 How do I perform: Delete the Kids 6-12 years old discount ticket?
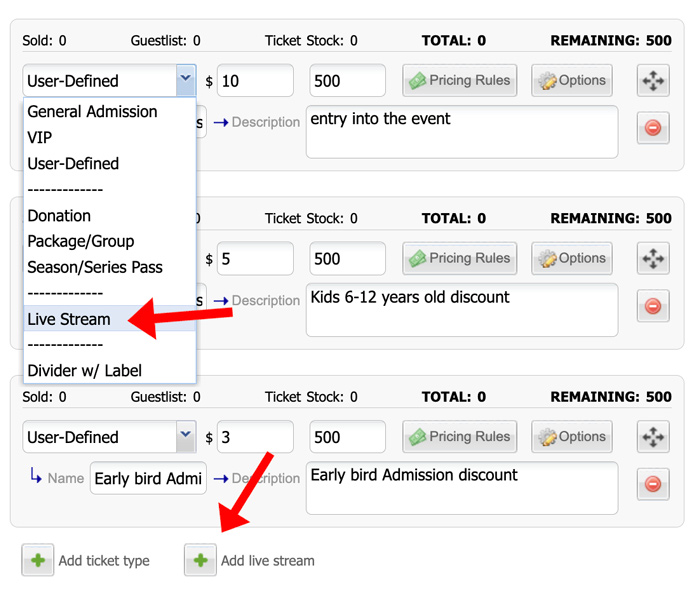pos(653,306)
